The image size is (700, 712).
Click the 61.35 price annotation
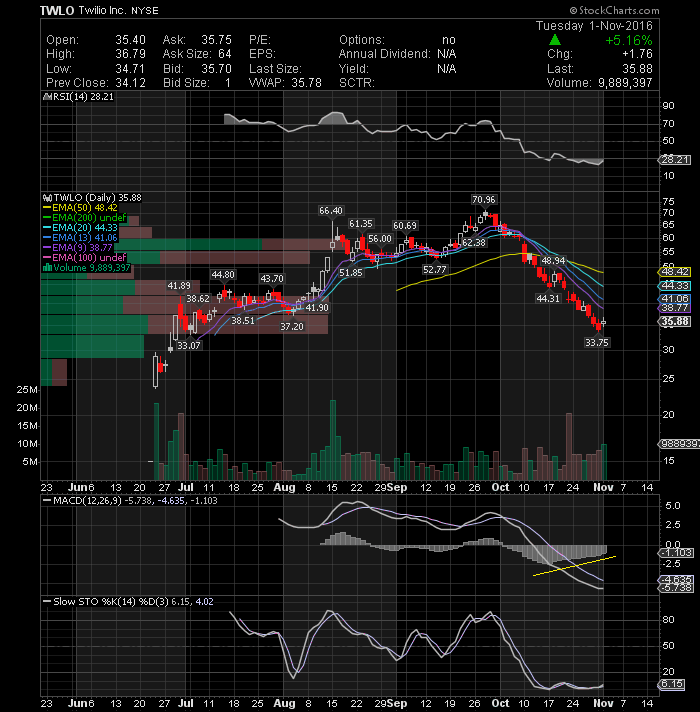[x=360, y=224]
